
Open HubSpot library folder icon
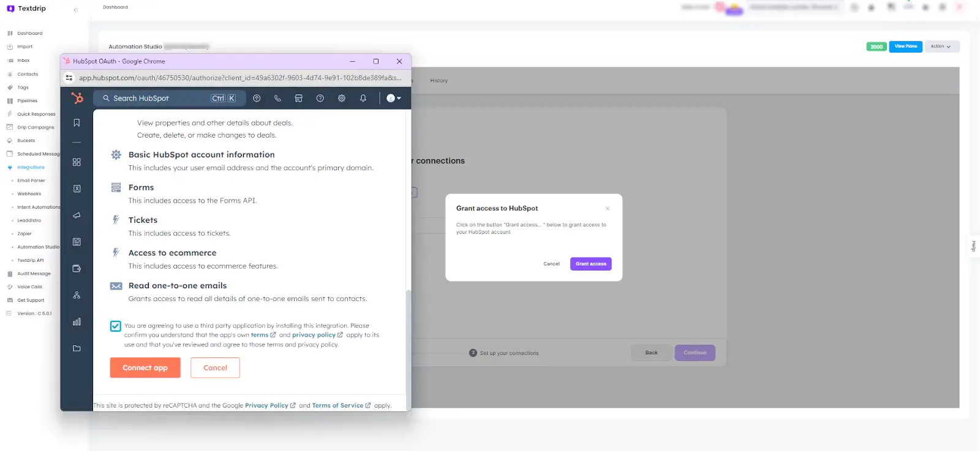(77, 348)
